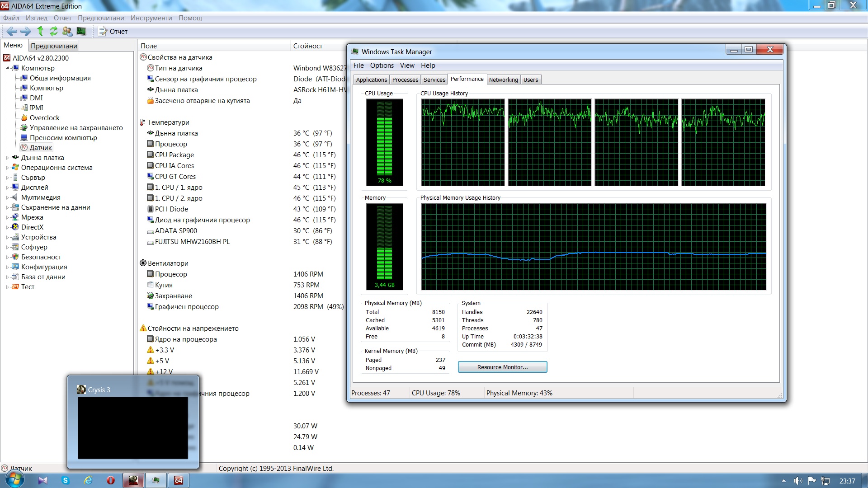Click the Тест icon in tree

point(15,287)
